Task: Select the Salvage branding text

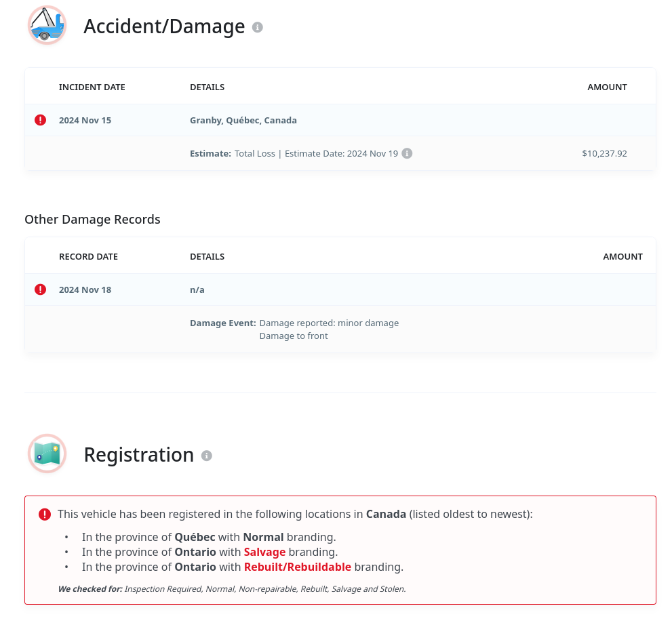Action: [264, 552]
